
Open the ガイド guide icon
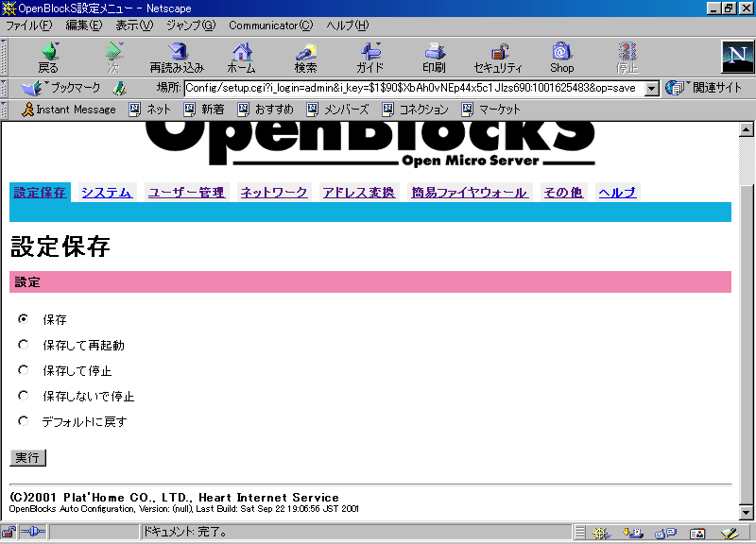click(369, 58)
